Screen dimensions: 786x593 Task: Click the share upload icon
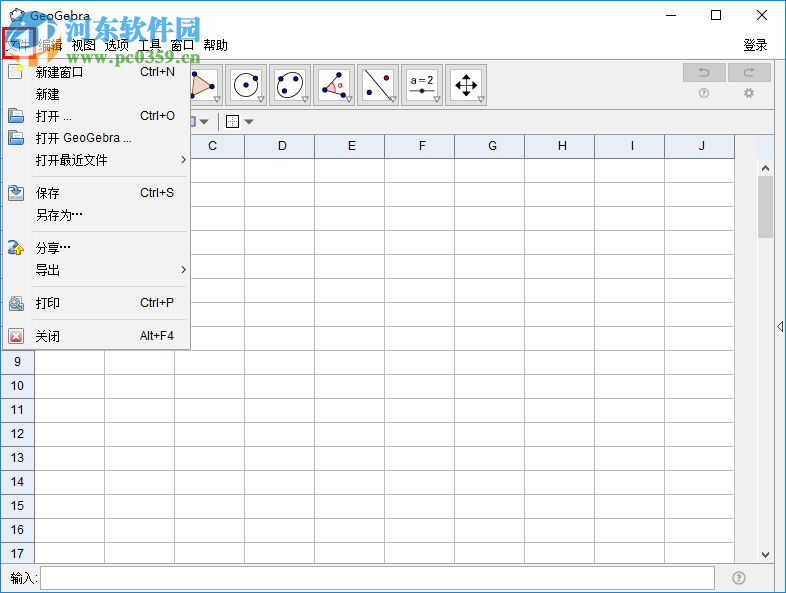[x=16, y=248]
